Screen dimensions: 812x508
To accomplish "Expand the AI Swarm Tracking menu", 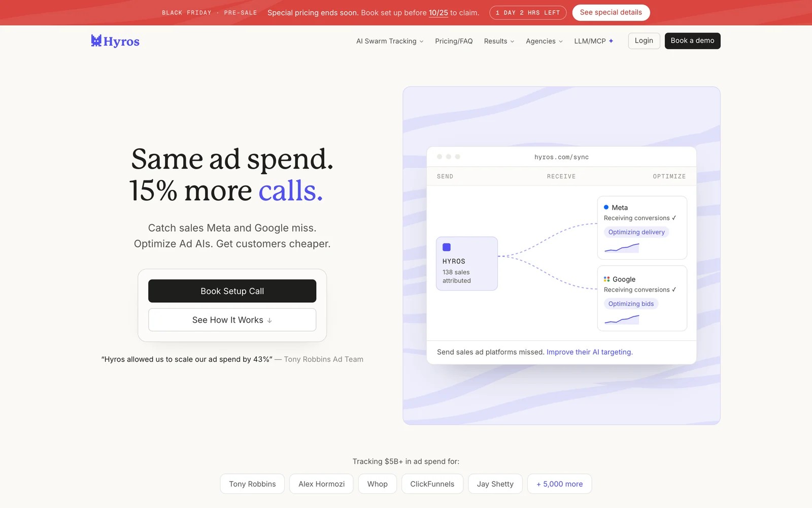I will click(x=390, y=41).
